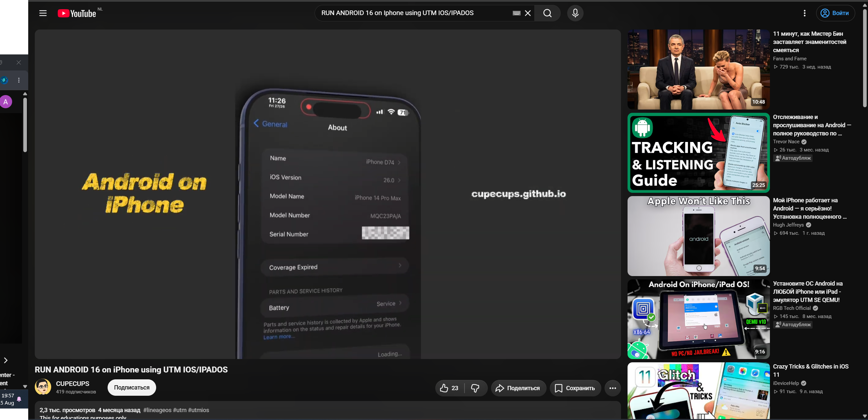Share the video via Поделиться
868x420 pixels.
[x=519, y=388]
